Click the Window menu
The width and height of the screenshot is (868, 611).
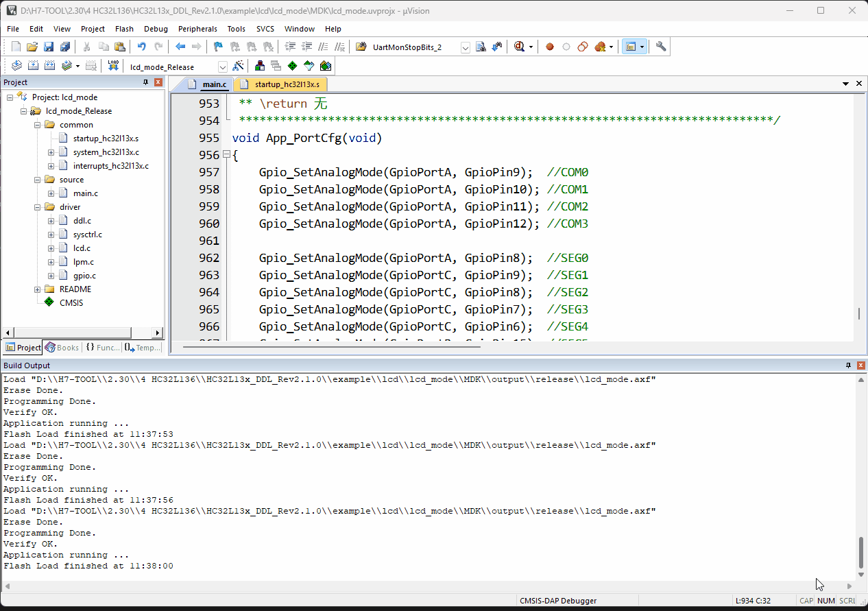pos(300,29)
